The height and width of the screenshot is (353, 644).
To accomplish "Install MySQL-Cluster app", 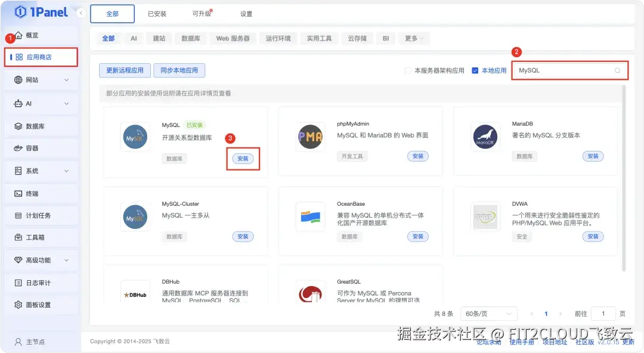I will [x=243, y=236].
